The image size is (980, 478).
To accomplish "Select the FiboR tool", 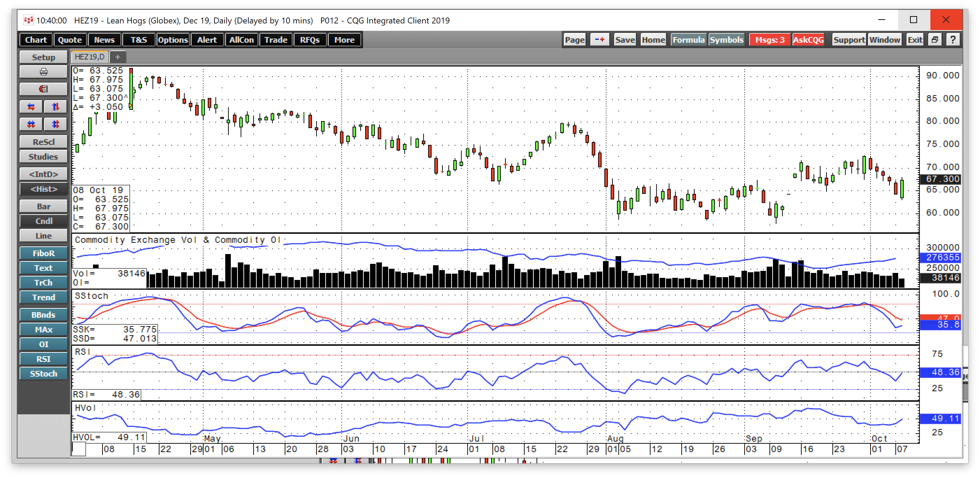I will pyautogui.click(x=43, y=253).
